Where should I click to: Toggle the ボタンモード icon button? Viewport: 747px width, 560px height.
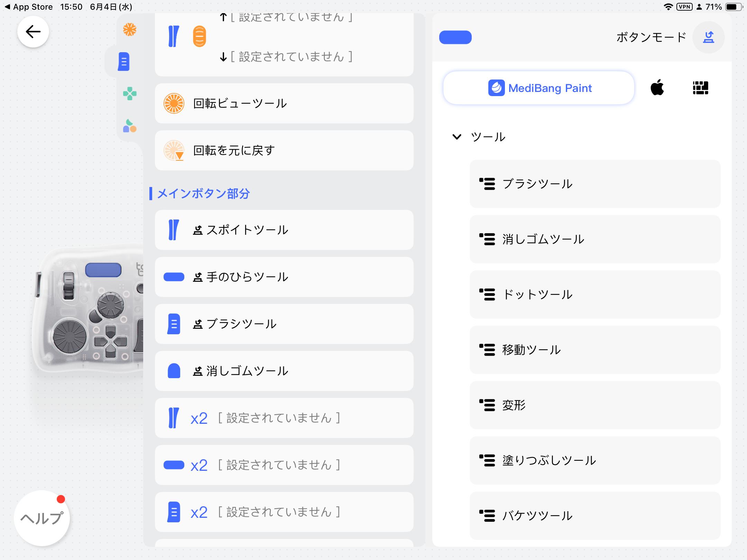tap(709, 37)
